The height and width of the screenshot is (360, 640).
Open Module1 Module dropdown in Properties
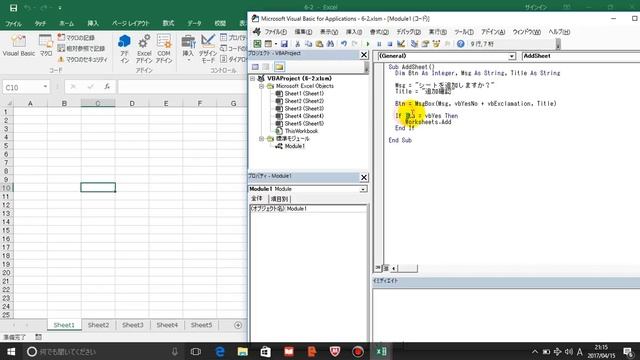(363, 189)
